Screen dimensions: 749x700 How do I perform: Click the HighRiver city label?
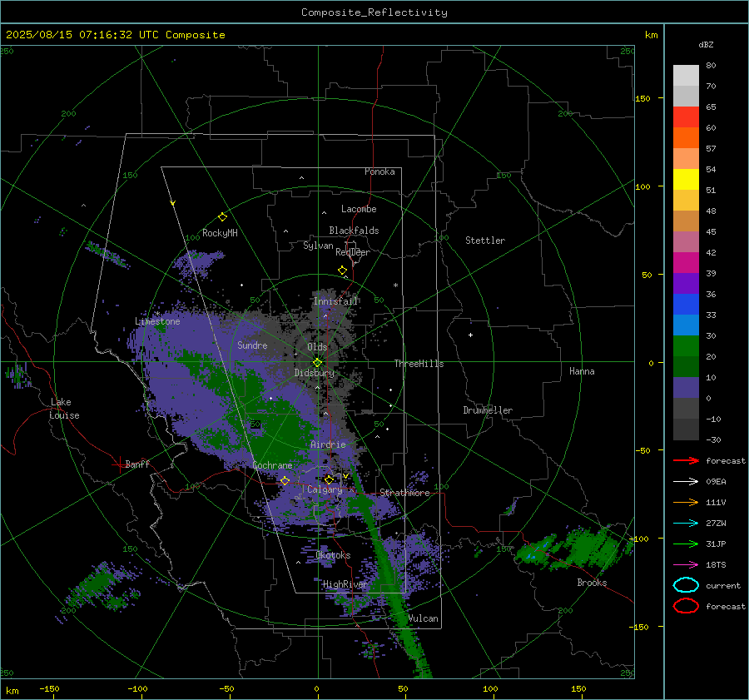coord(345,584)
